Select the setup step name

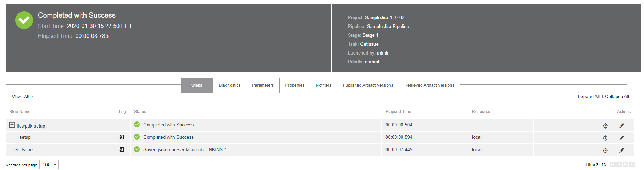coord(25,137)
